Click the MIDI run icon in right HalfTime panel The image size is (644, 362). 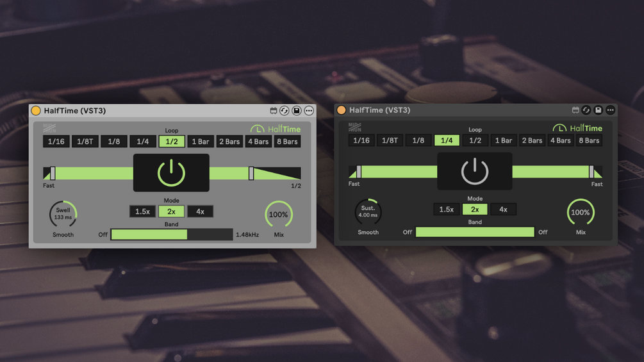354,127
